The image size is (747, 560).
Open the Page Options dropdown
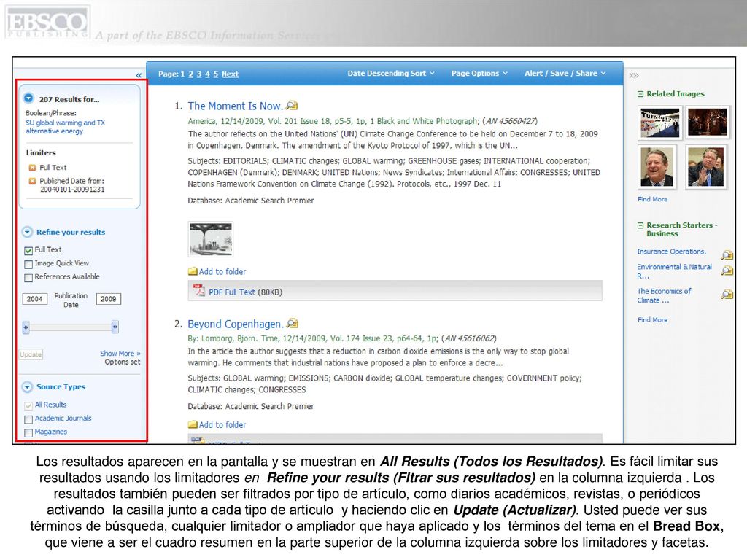coord(479,74)
